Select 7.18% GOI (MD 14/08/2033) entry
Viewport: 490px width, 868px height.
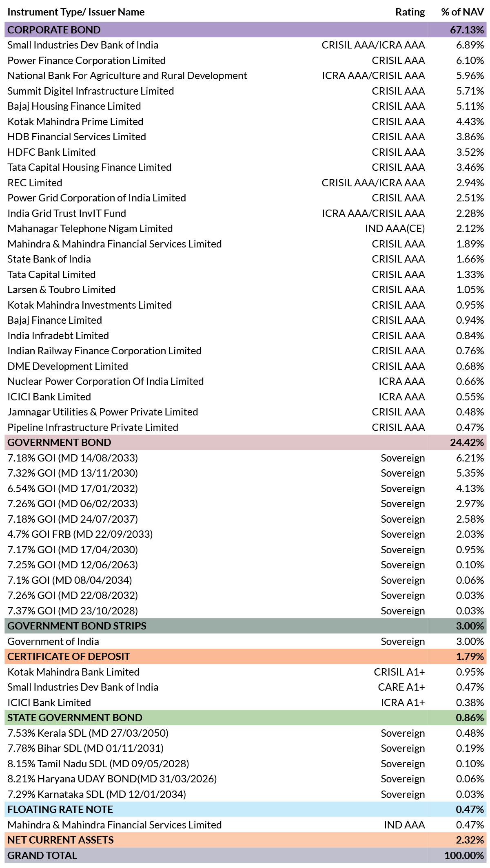[x=73, y=458]
